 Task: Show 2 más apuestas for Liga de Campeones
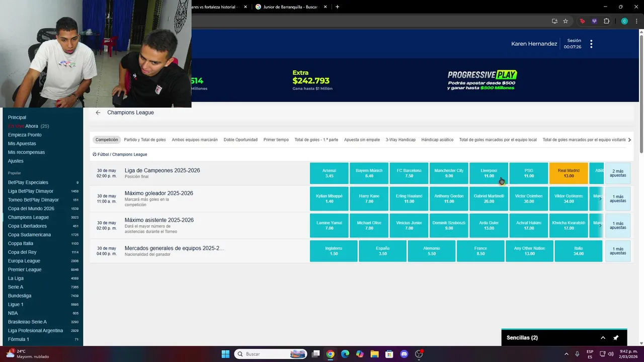click(617, 173)
